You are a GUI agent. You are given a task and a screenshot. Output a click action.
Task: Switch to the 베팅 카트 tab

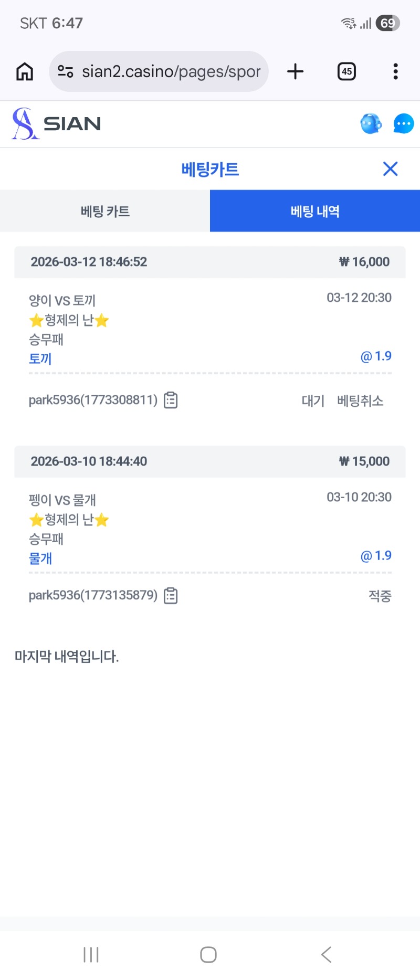[105, 211]
